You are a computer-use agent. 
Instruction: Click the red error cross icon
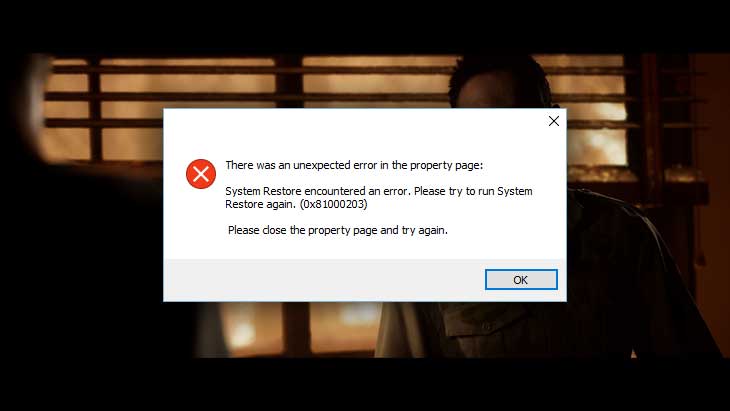pyautogui.click(x=201, y=174)
